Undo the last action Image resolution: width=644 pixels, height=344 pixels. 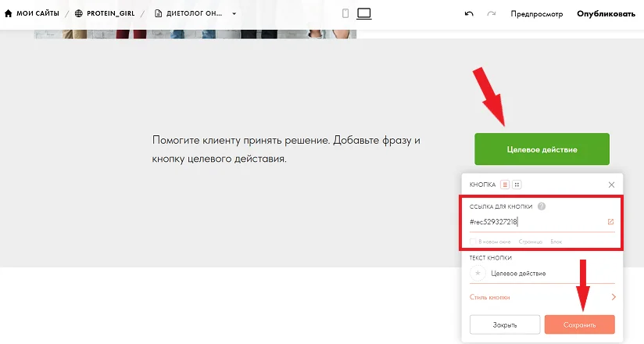469,13
